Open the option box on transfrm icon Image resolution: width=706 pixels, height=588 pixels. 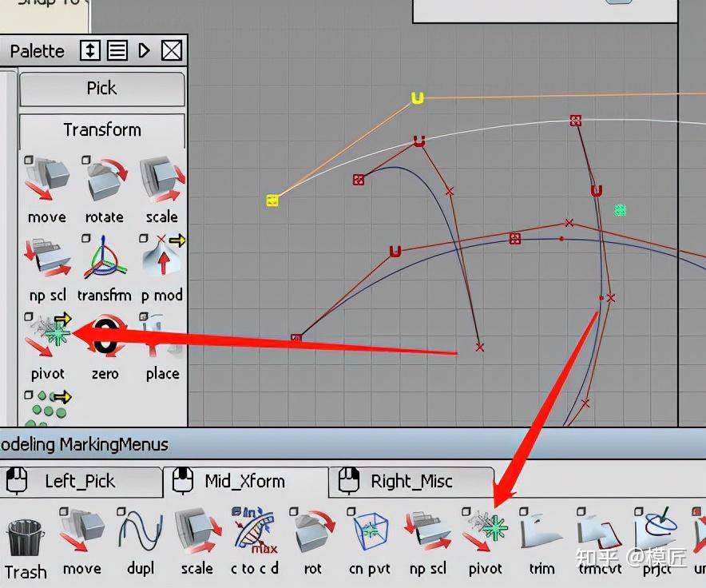coord(86,238)
